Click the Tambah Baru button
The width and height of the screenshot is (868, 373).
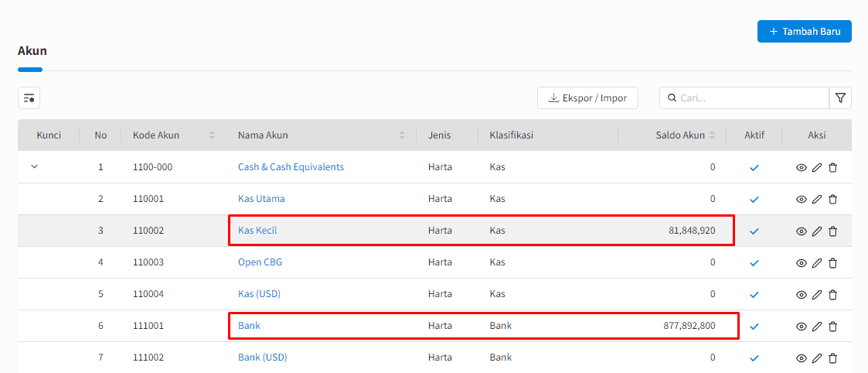805,32
